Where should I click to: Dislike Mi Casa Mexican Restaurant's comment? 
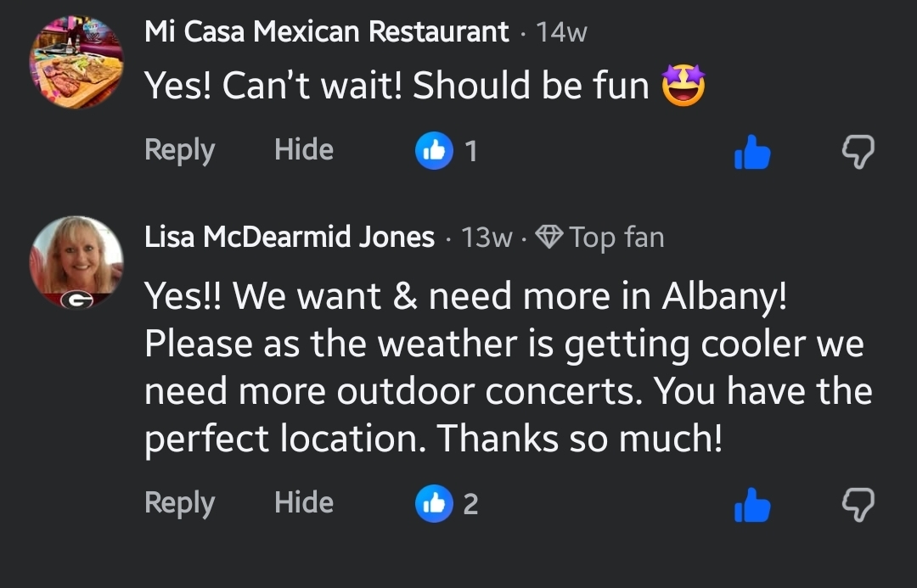tap(857, 154)
